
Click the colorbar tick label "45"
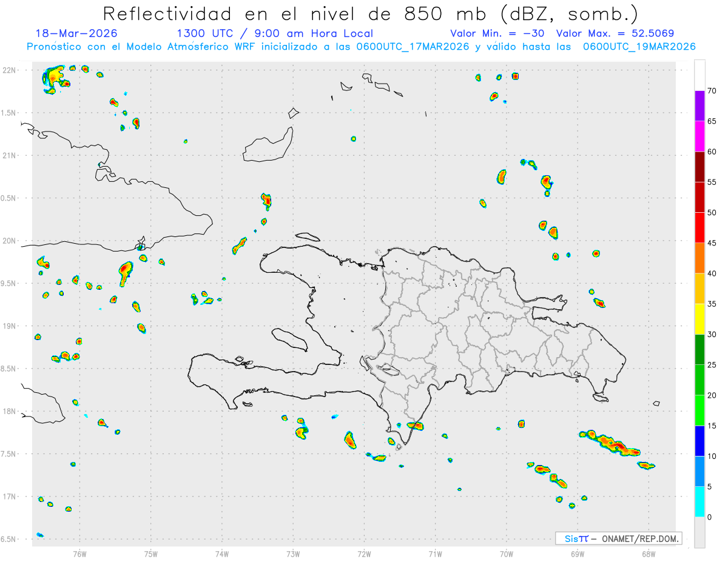pyautogui.click(x=712, y=243)
